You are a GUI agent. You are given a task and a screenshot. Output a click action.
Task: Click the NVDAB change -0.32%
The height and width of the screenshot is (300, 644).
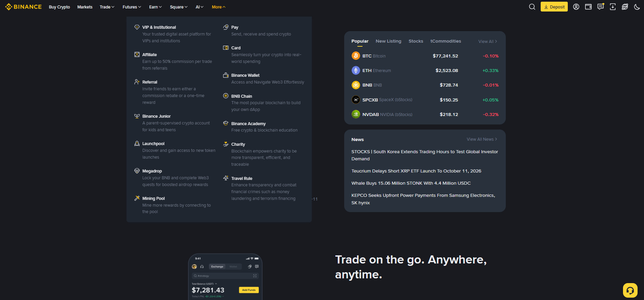tap(491, 114)
